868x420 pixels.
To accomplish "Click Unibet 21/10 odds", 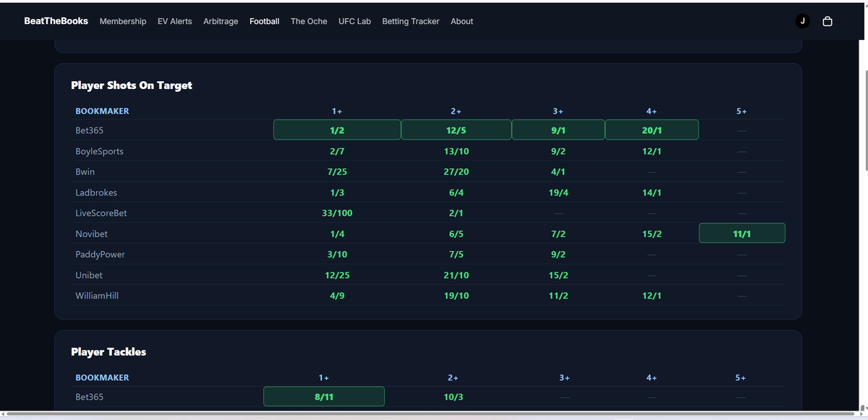I will [456, 275].
